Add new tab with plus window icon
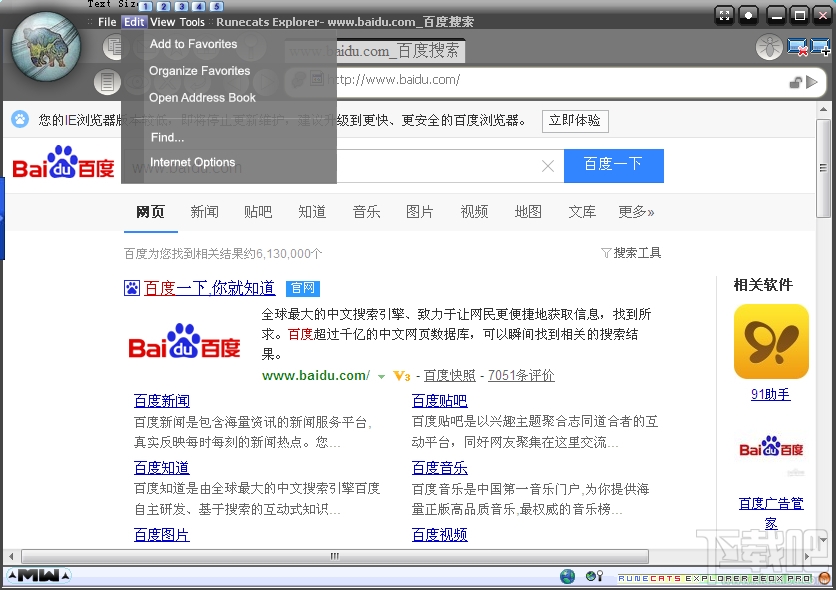Screen dimensions: 836x590 click(820, 47)
